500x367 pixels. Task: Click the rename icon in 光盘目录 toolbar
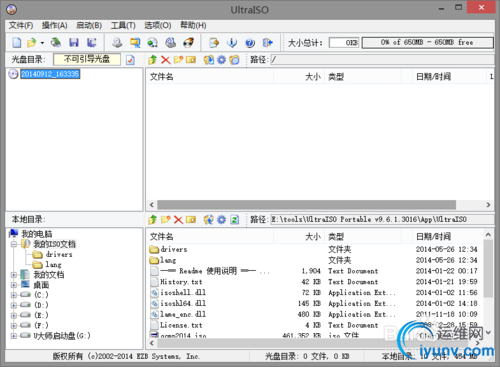click(191, 60)
